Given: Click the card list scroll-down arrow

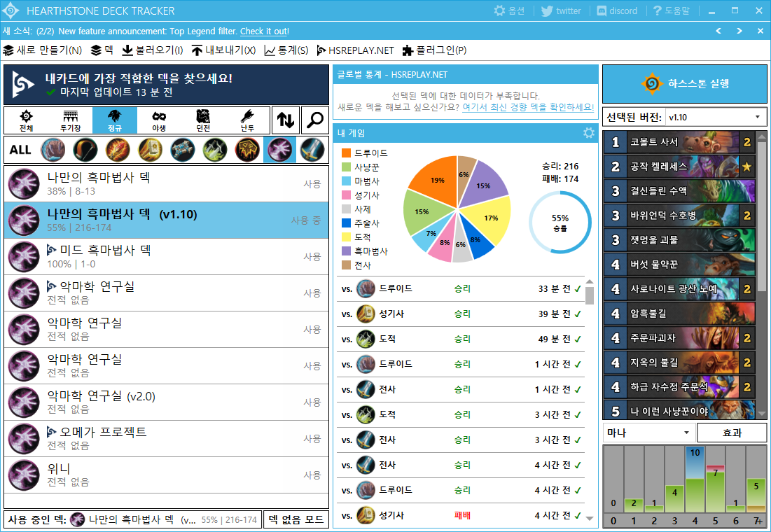Looking at the screenshot, I should tap(762, 414).
